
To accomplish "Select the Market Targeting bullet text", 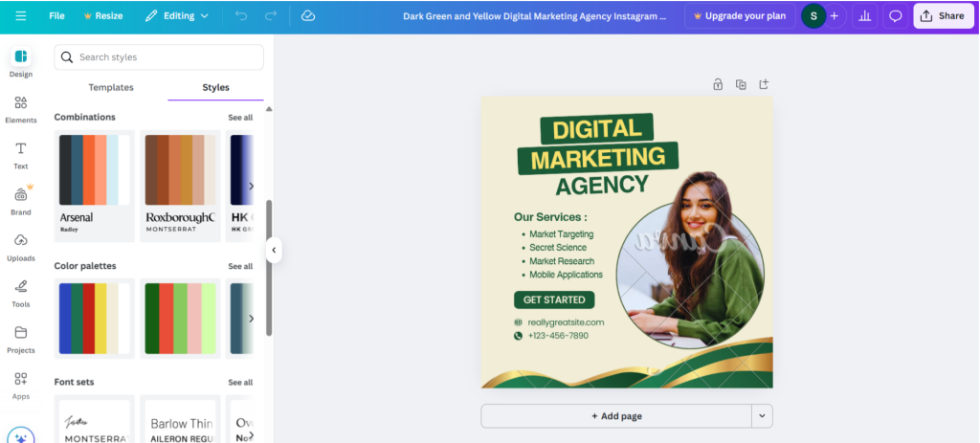I will click(561, 234).
